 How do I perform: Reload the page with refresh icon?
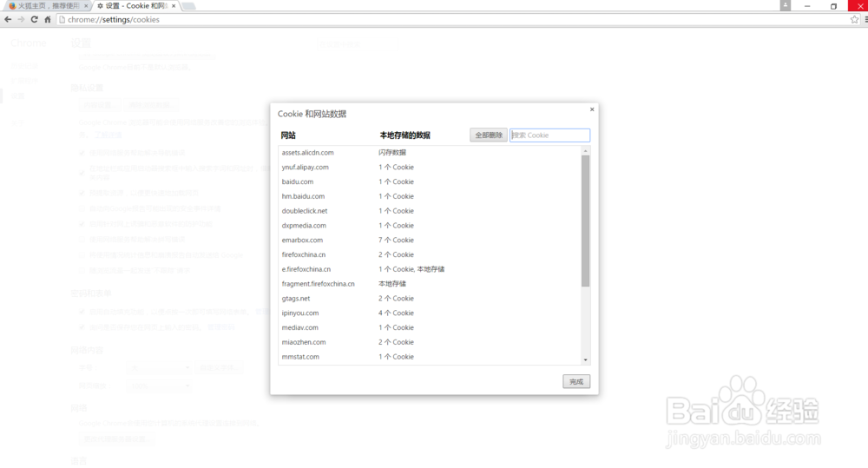[x=35, y=19]
